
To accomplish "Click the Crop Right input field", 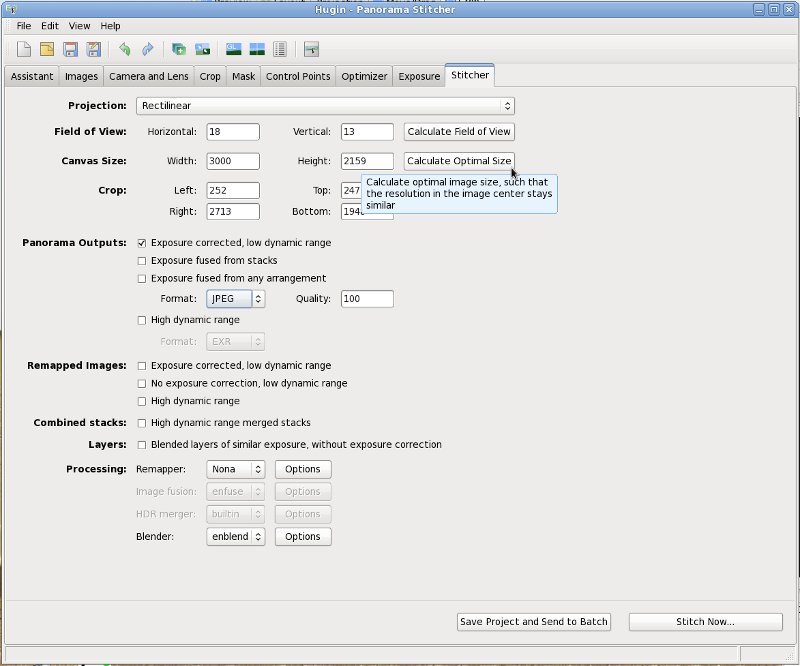I will click(x=233, y=211).
